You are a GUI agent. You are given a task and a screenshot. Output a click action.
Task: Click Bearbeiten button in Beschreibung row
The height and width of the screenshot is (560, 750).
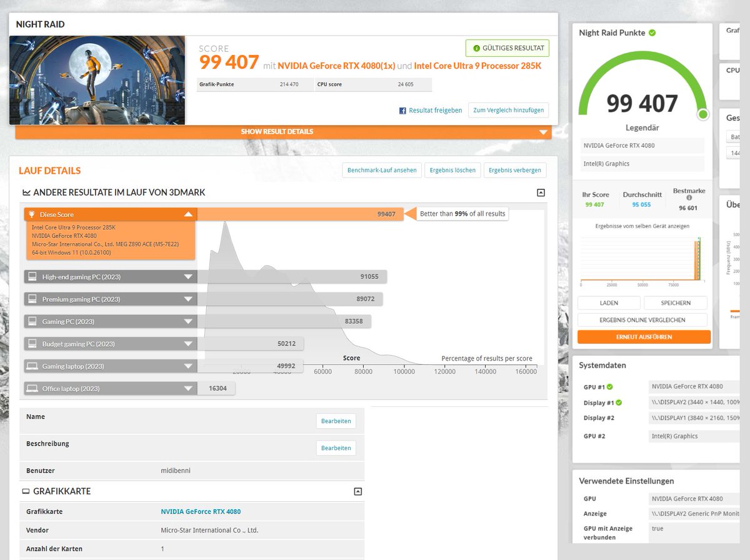(336, 447)
